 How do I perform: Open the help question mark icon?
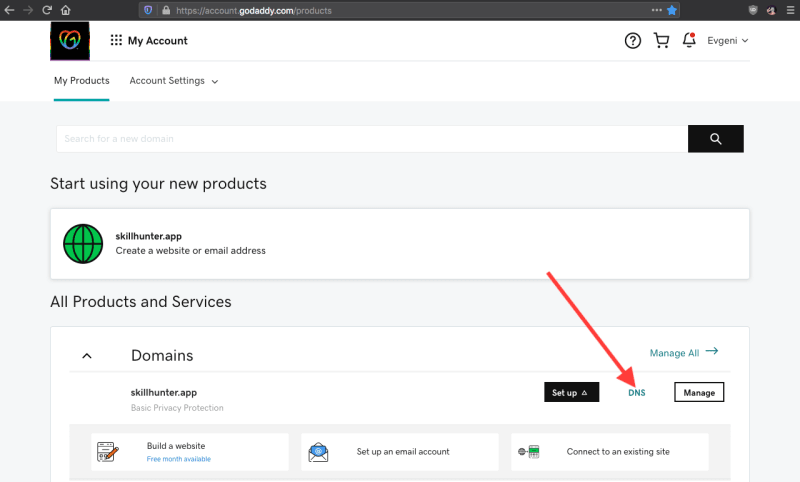coord(633,40)
